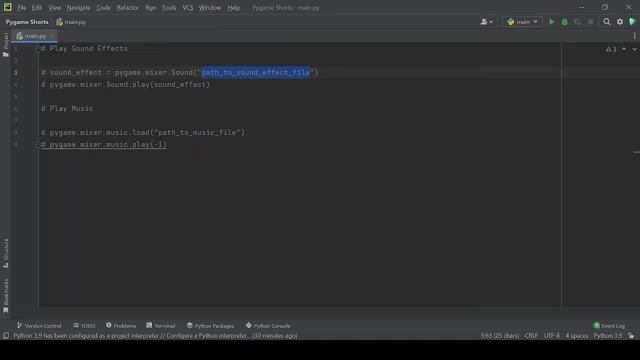Run the main configuration with green play icon
Screen dimensions: 640x360
click(x=551, y=22)
